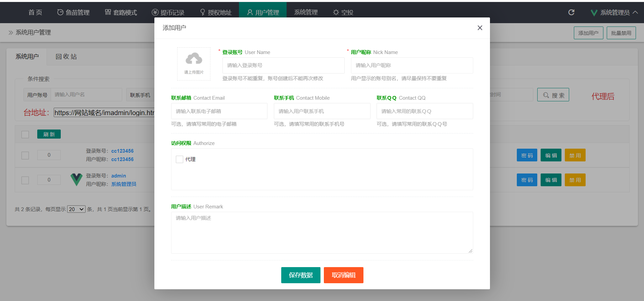
Task: Close the 添加用户 dialog with X
Action: (x=480, y=28)
